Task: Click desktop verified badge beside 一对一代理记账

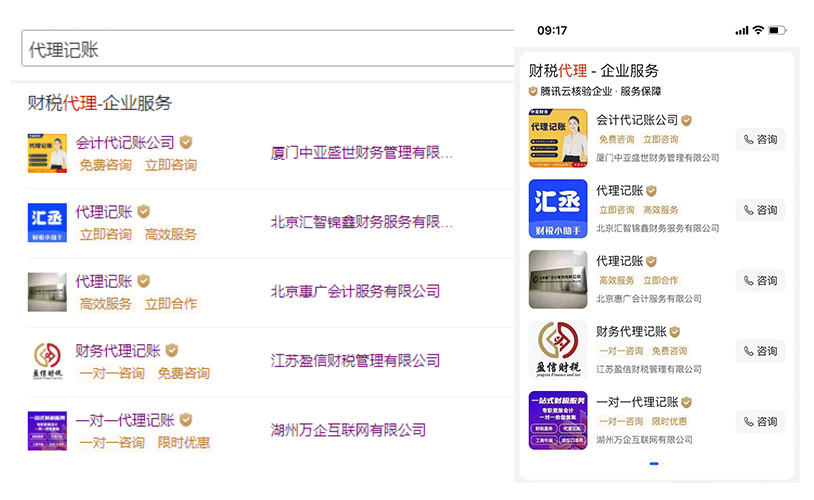Action: [186, 420]
